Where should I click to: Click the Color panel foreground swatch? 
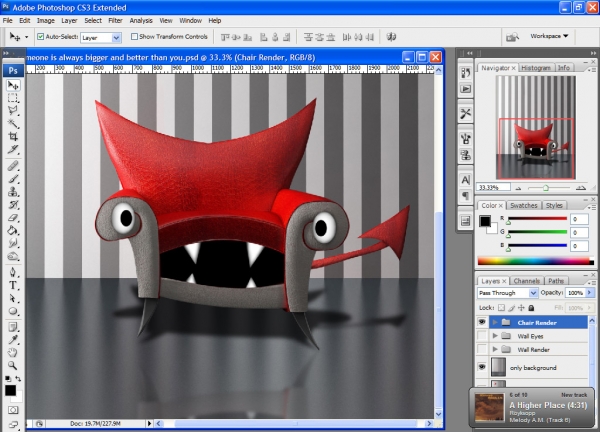485,221
